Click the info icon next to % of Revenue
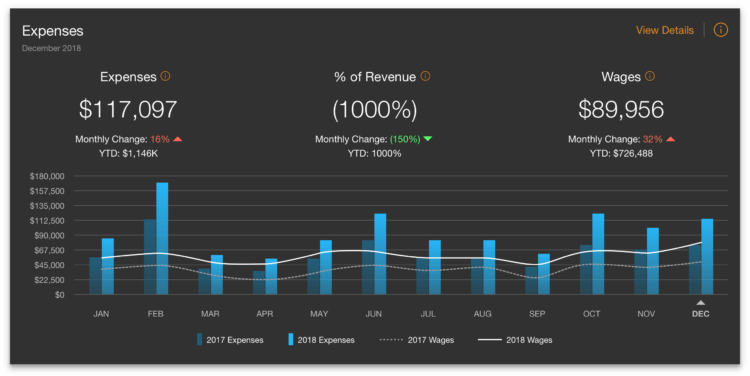Image resolution: width=750 pixels, height=376 pixels. tap(425, 76)
